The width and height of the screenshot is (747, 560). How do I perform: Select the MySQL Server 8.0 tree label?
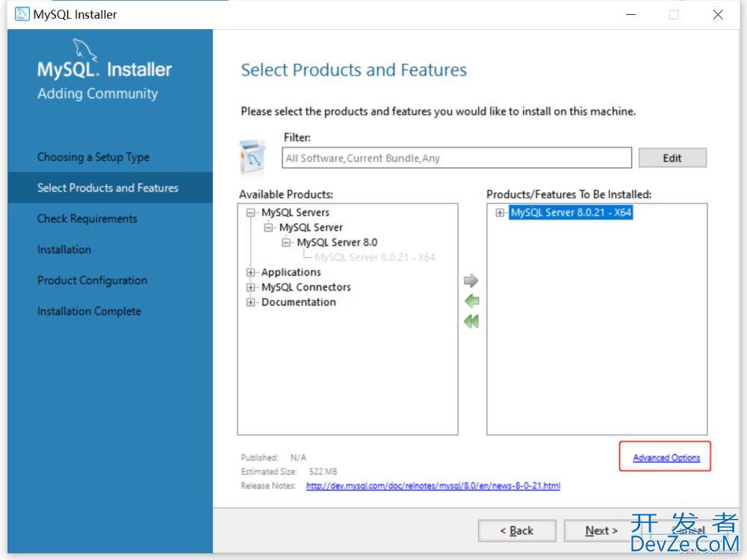pos(337,243)
